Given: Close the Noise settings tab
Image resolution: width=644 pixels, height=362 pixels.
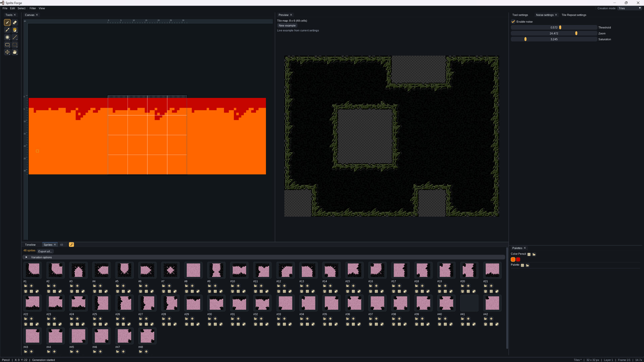Looking at the screenshot, I should pos(556,15).
